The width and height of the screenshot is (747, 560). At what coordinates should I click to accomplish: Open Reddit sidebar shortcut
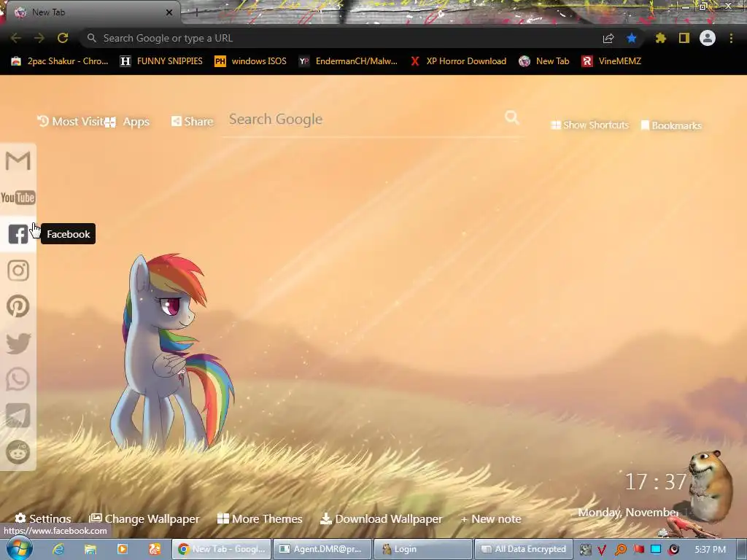point(18,451)
